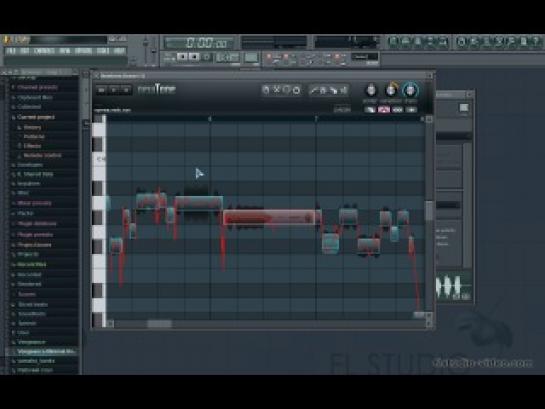Open the snap selector dropdown
Screen dimensions: 545x409
365,56
